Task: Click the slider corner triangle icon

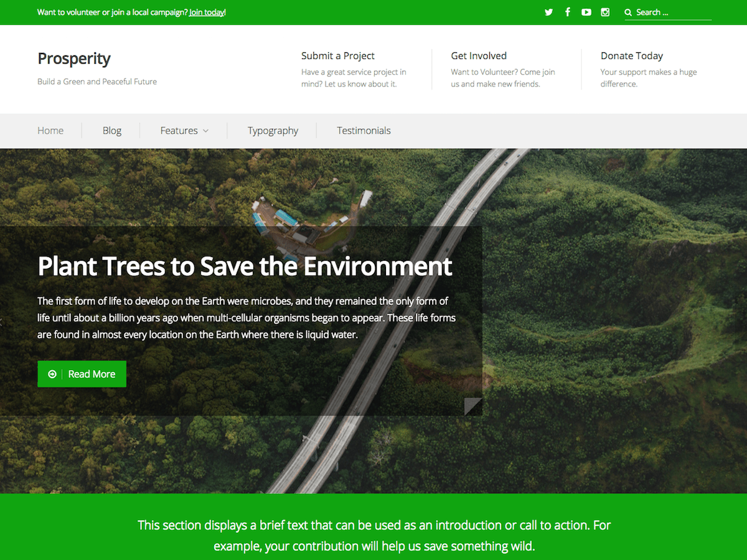Action: pos(473,406)
